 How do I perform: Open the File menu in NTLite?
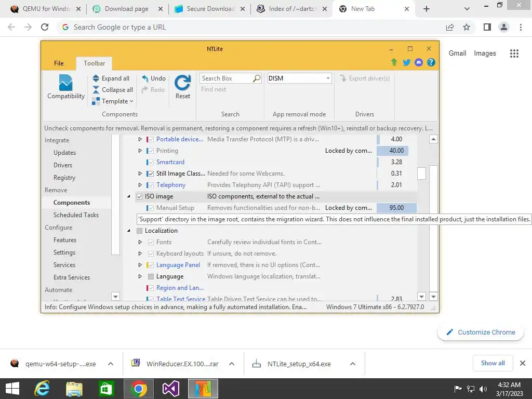59,63
